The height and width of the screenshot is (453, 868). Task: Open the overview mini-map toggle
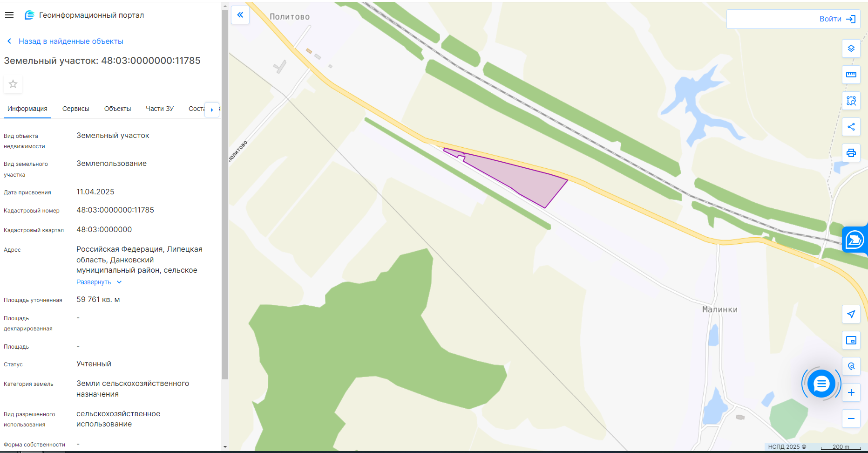tap(851, 340)
